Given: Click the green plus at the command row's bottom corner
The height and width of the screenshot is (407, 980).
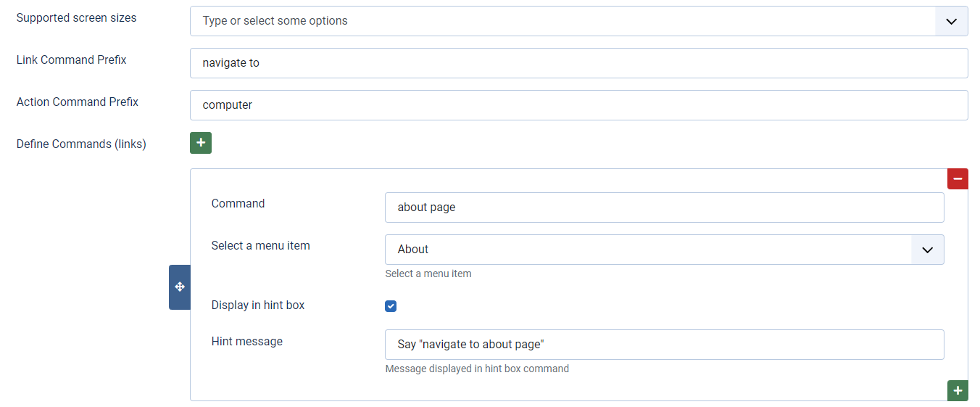Looking at the screenshot, I should click(x=958, y=390).
